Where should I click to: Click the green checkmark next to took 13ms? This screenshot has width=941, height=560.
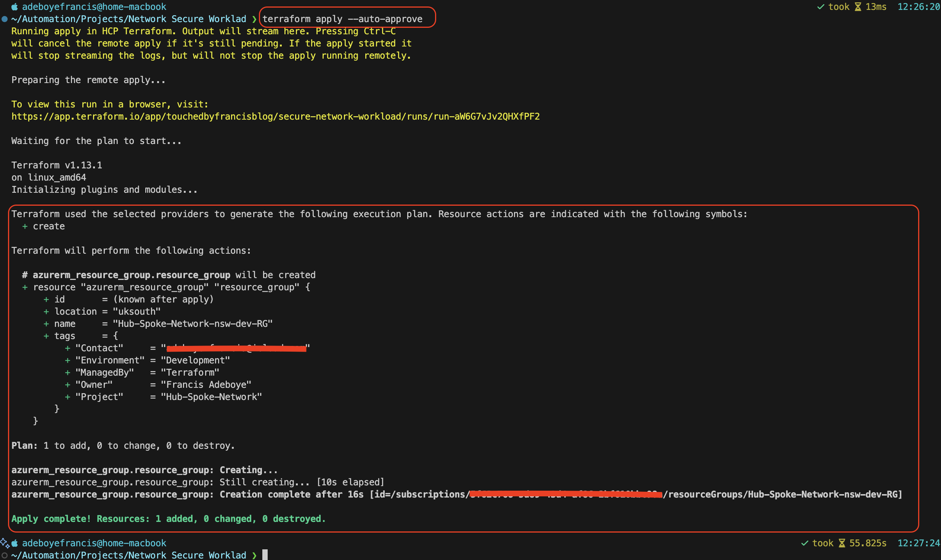[x=821, y=6]
